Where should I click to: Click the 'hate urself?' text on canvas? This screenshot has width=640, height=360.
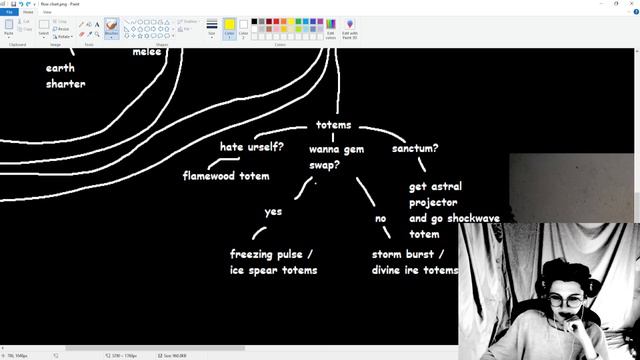252,147
